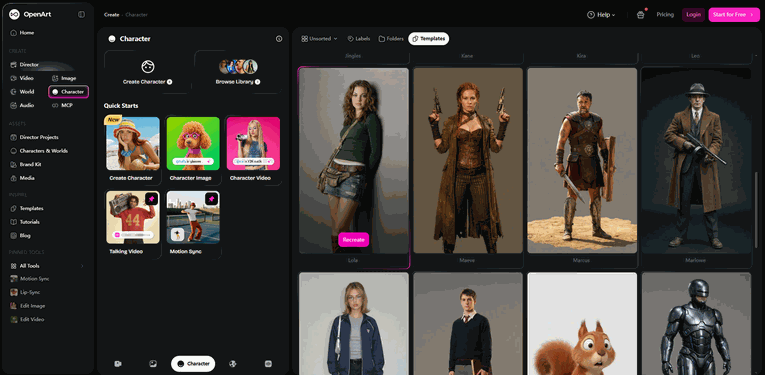Open pinned Motion Sync tool

point(30,278)
